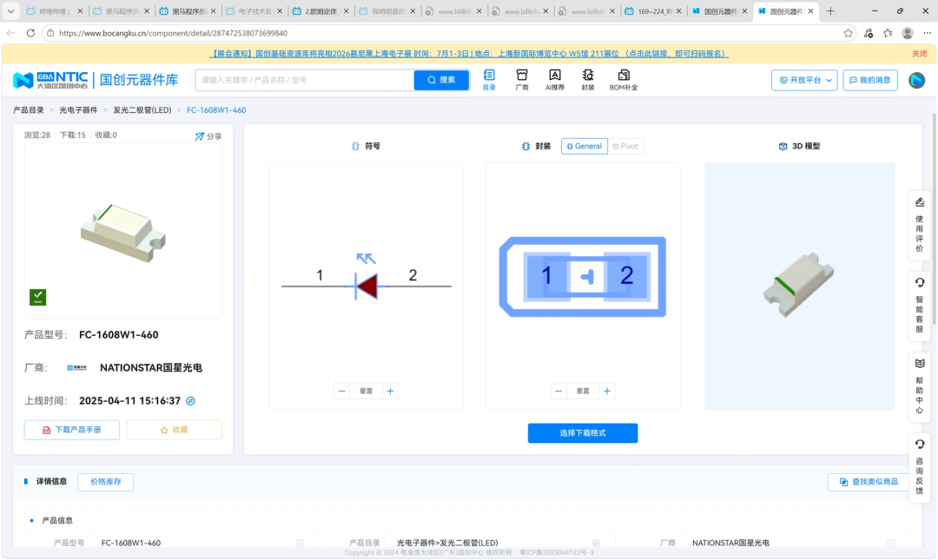Reset the symbol preview with 重置
This screenshot has width=938, height=560.
click(367, 391)
